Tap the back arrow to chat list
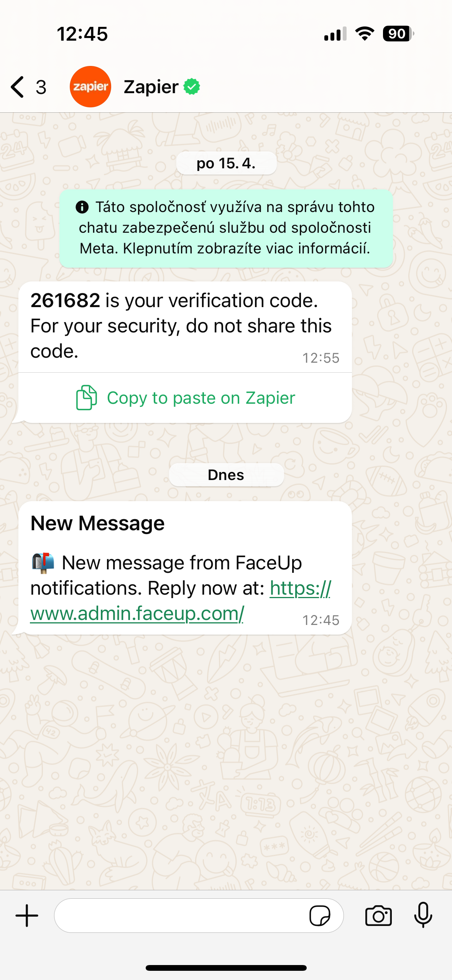This screenshot has height=980, width=452. pyautogui.click(x=18, y=87)
